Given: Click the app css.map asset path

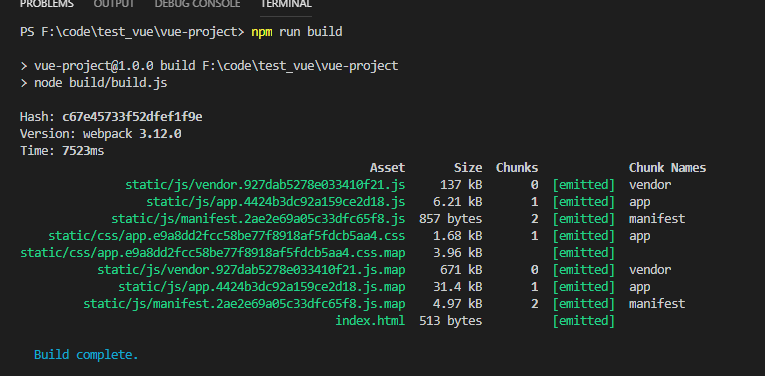Looking at the screenshot, I should point(213,253).
